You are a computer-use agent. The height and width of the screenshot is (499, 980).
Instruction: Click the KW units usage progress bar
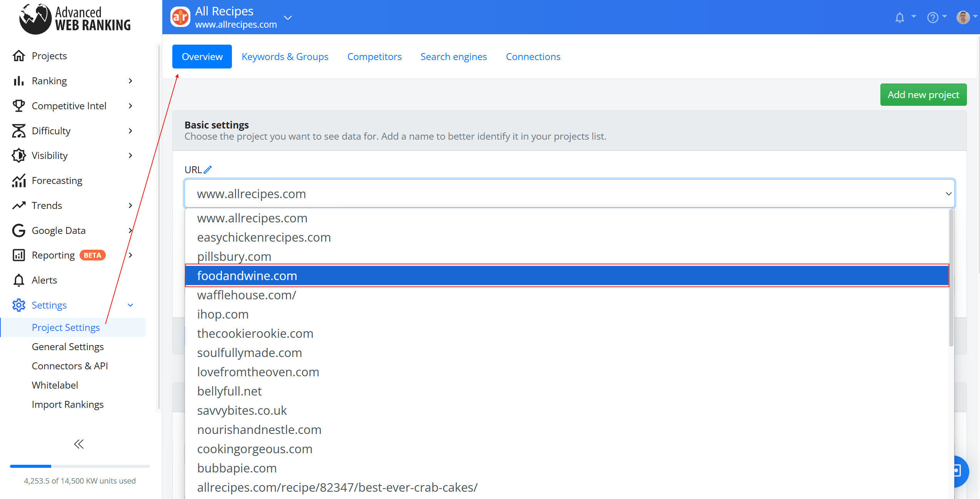[80, 466]
